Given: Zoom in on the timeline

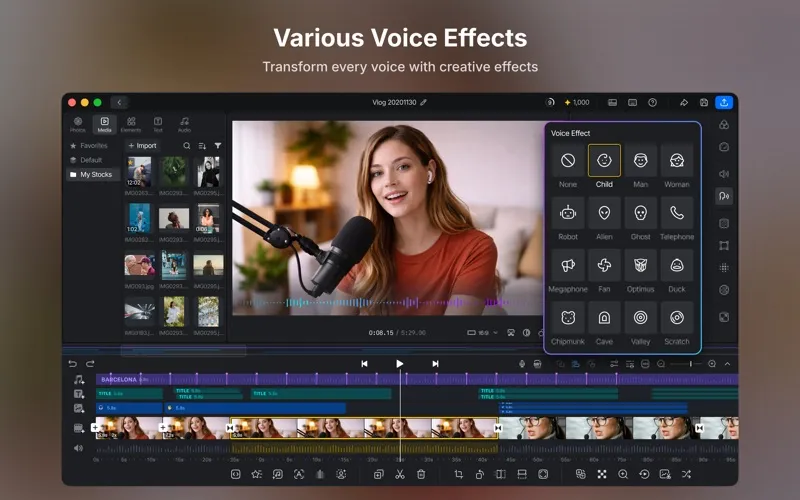Looking at the screenshot, I should click(712, 364).
